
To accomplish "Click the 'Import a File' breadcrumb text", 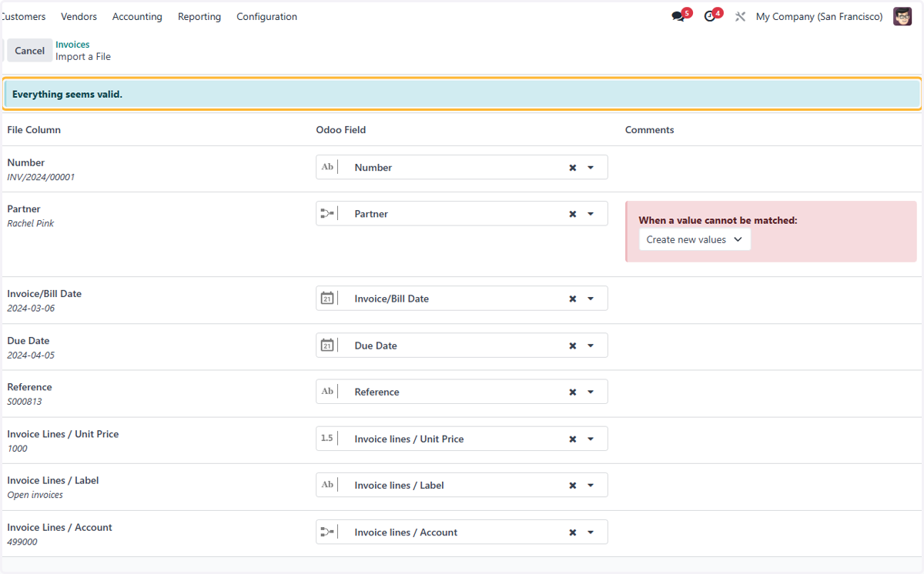I will [83, 56].
